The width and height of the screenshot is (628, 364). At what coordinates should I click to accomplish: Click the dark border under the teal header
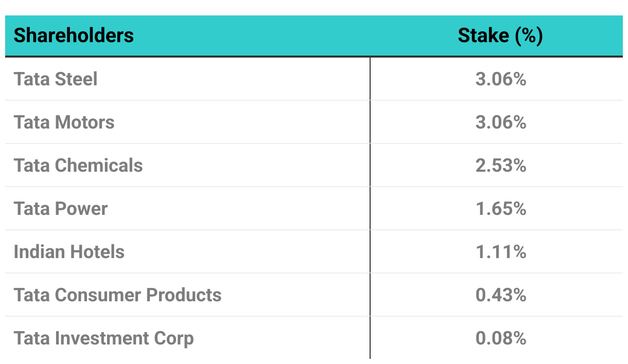(314, 57)
